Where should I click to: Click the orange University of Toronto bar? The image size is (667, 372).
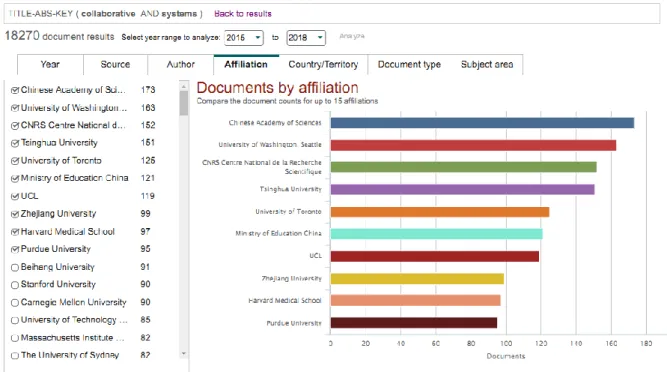coord(440,212)
